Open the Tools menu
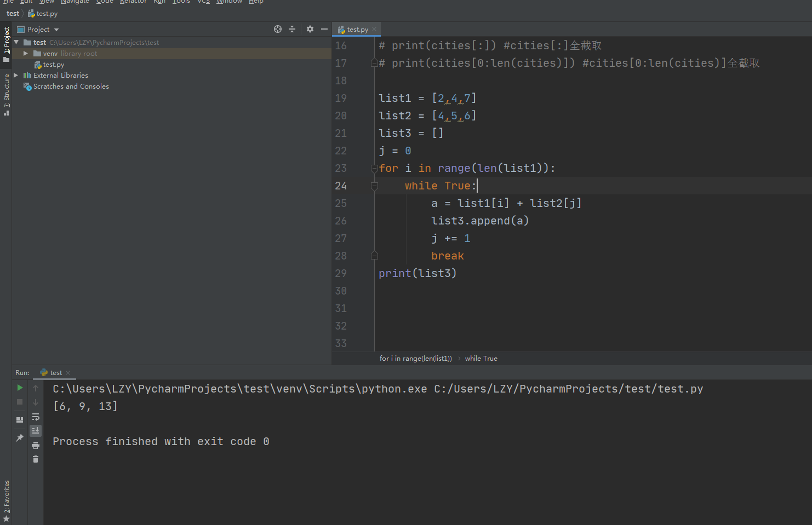Screen dimensions: 812x525 click(x=181, y=2)
